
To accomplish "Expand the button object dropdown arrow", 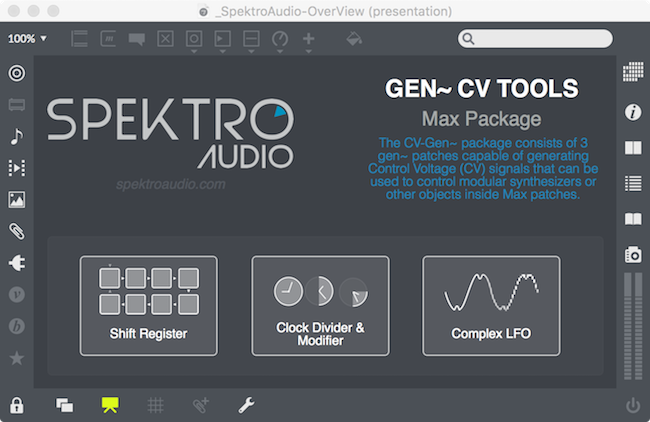I will point(194,52).
